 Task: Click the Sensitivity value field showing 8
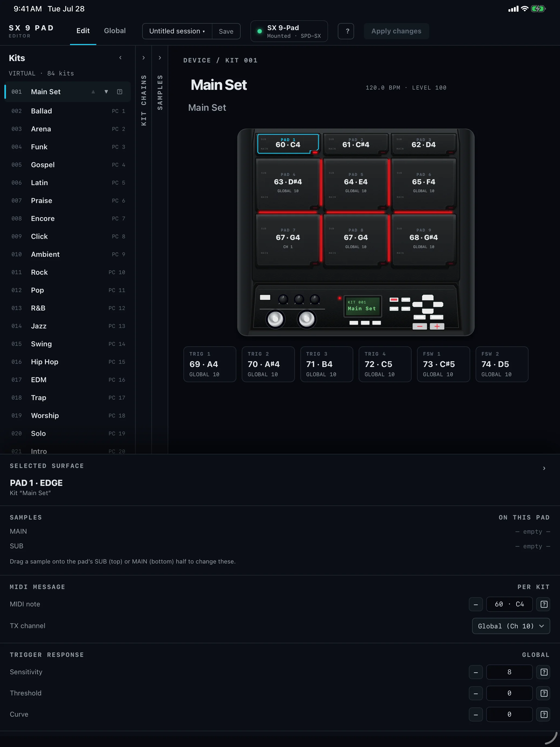tap(509, 672)
